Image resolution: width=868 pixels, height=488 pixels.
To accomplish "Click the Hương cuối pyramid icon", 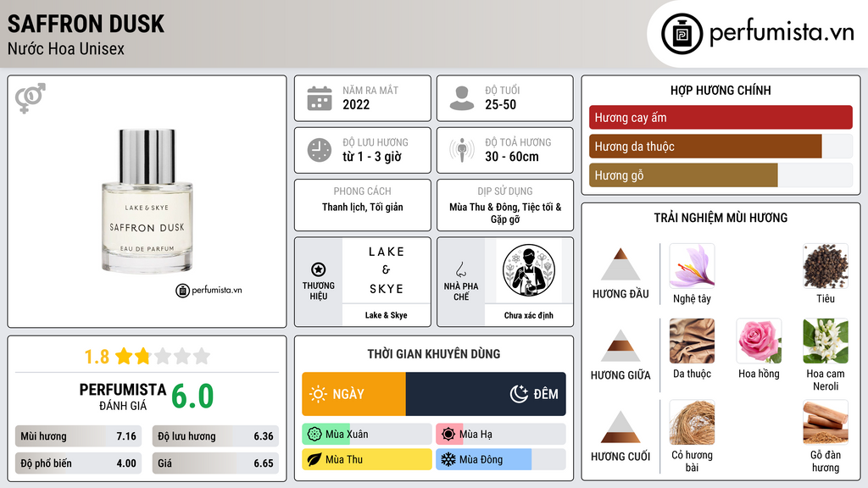I will 620,427.
